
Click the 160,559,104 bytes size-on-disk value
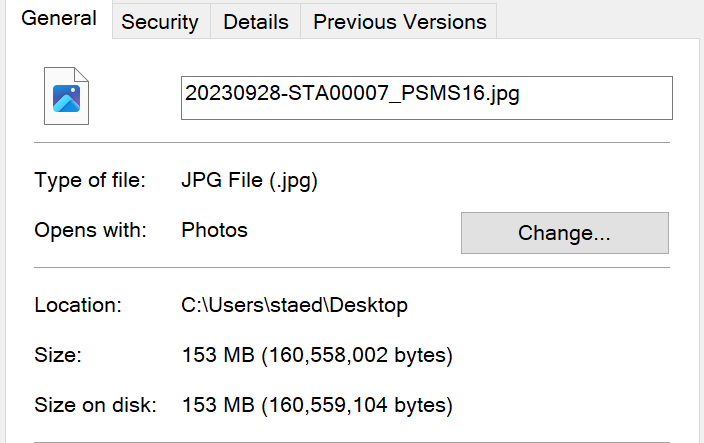click(317, 405)
